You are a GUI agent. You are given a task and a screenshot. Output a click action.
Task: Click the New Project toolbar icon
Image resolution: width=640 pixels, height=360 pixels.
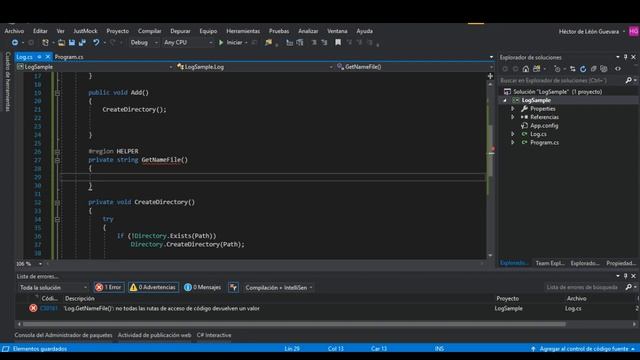[45, 42]
